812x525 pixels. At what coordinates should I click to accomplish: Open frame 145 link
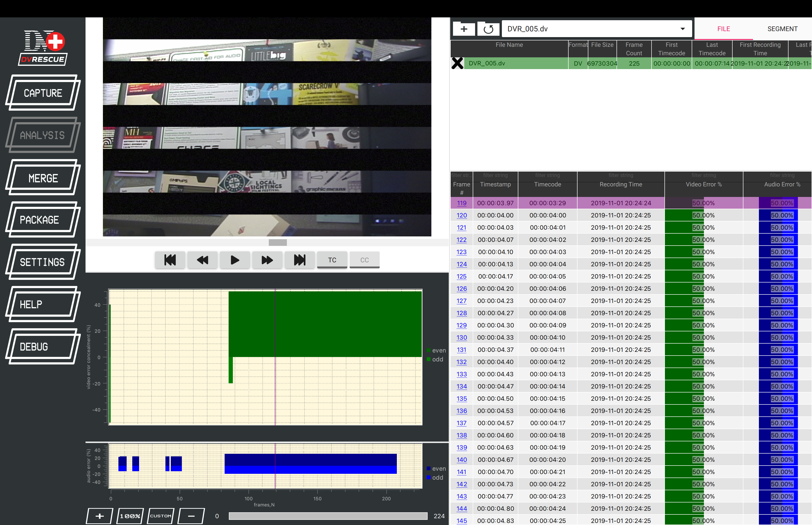point(462,521)
